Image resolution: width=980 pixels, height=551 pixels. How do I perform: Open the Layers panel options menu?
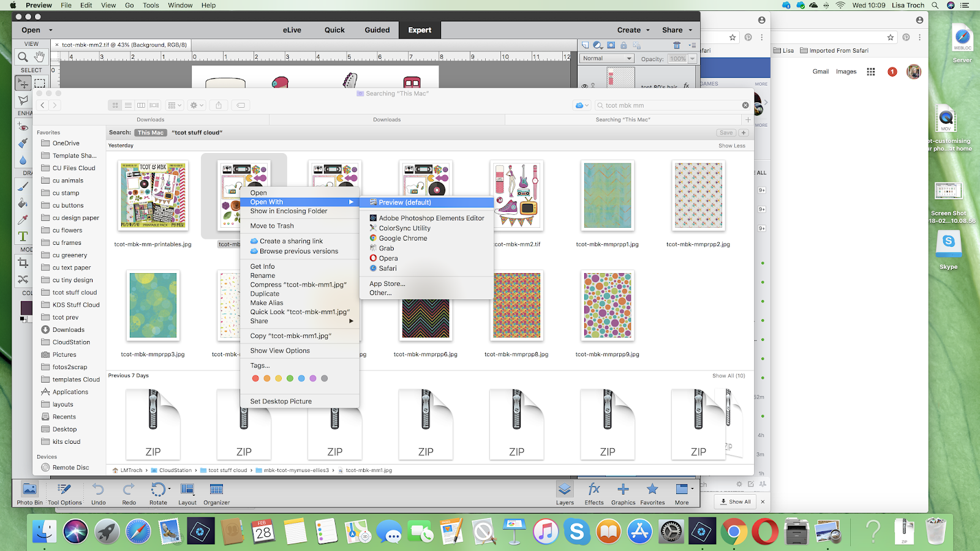pos(692,45)
